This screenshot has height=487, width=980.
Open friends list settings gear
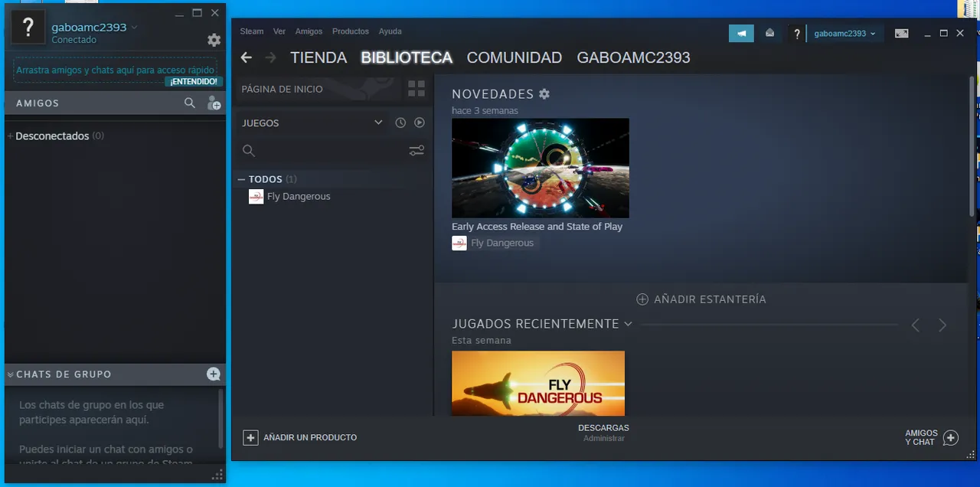click(x=214, y=40)
